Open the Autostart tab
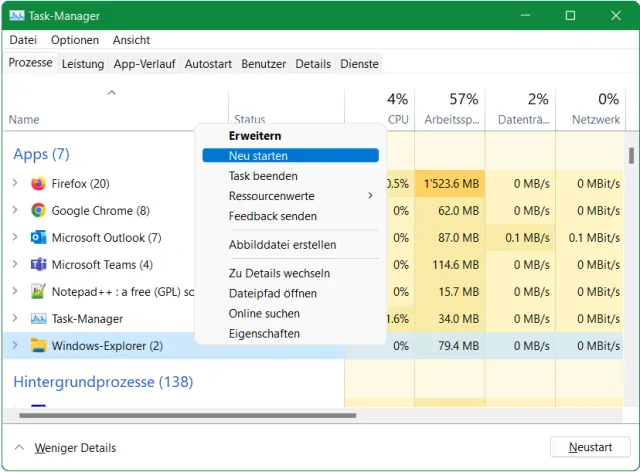Image resolution: width=640 pixels, height=472 pixels. (208, 64)
